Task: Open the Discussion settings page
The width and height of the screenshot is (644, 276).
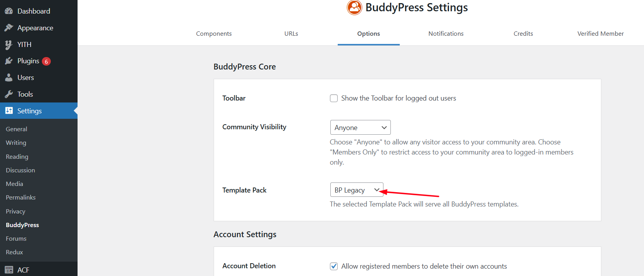Action: [20, 170]
